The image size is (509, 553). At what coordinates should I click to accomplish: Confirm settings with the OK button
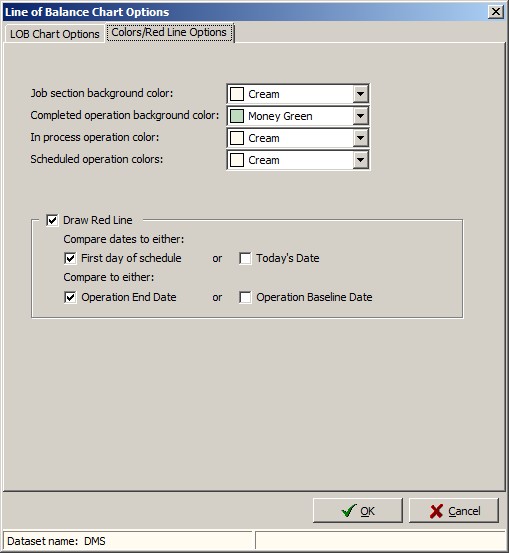pos(358,511)
